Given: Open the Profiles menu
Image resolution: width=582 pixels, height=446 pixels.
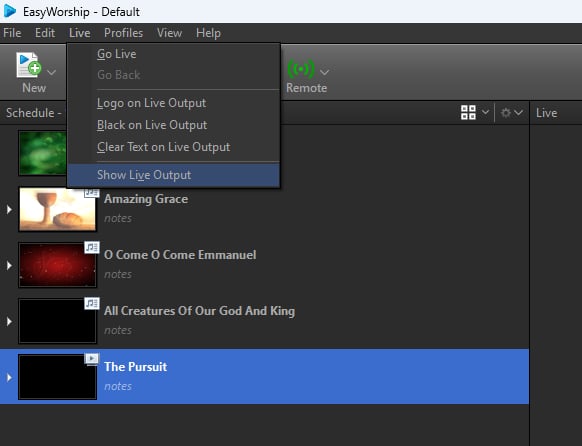Looking at the screenshot, I should [x=123, y=33].
